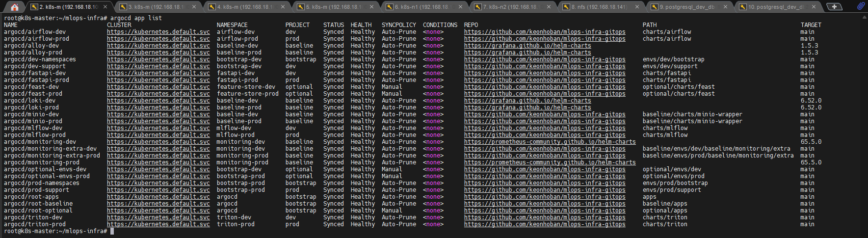
Task: Open a new tab with the plus button
Action: (x=834, y=7)
